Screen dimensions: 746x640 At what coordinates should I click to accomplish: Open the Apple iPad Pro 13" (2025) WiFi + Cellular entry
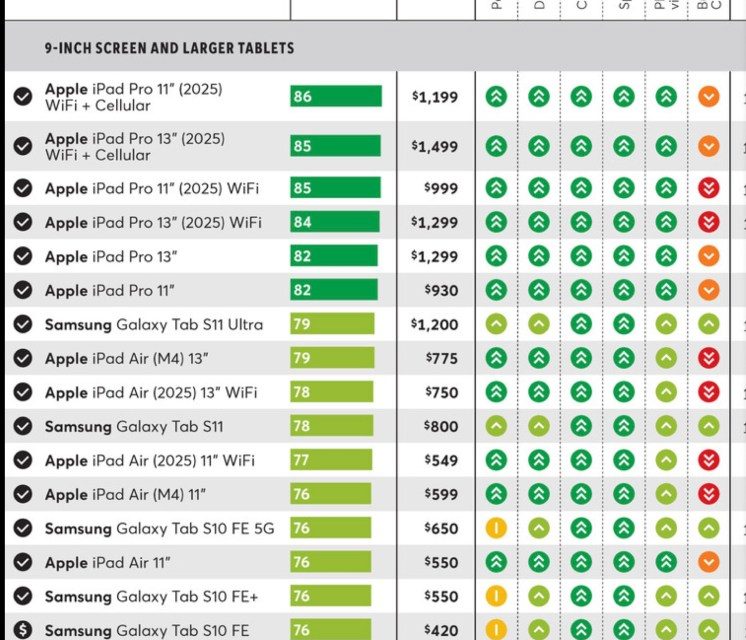pyautogui.click(x=135, y=147)
